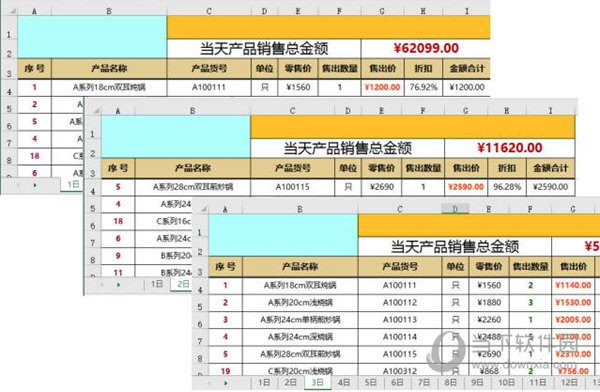This screenshot has height=392, width=600.
Task: Click A系列24cm单柄煎炒锅 cell in front window
Action: (300, 320)
